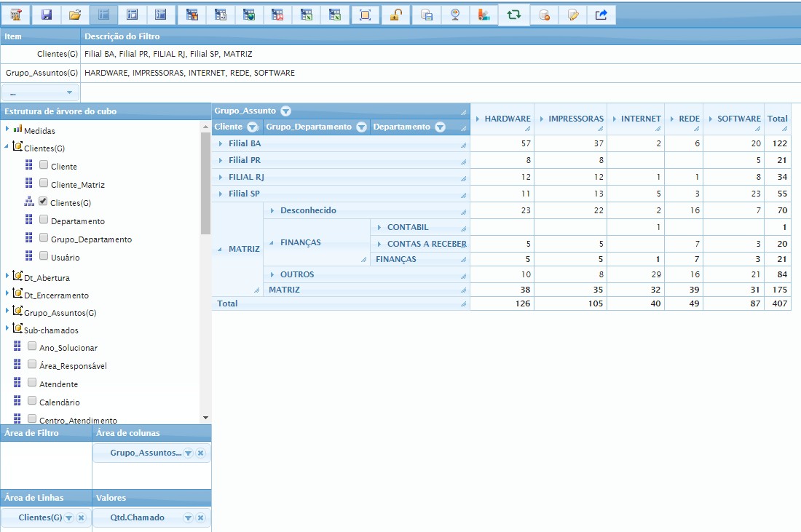Click the grand total value 407

click(780, 303)
